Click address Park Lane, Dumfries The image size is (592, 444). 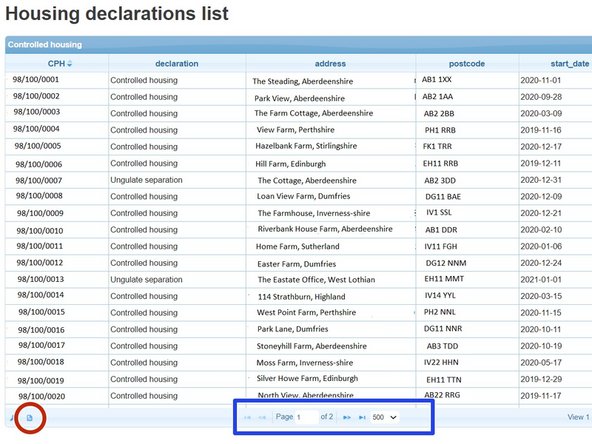tap(293, 329)
